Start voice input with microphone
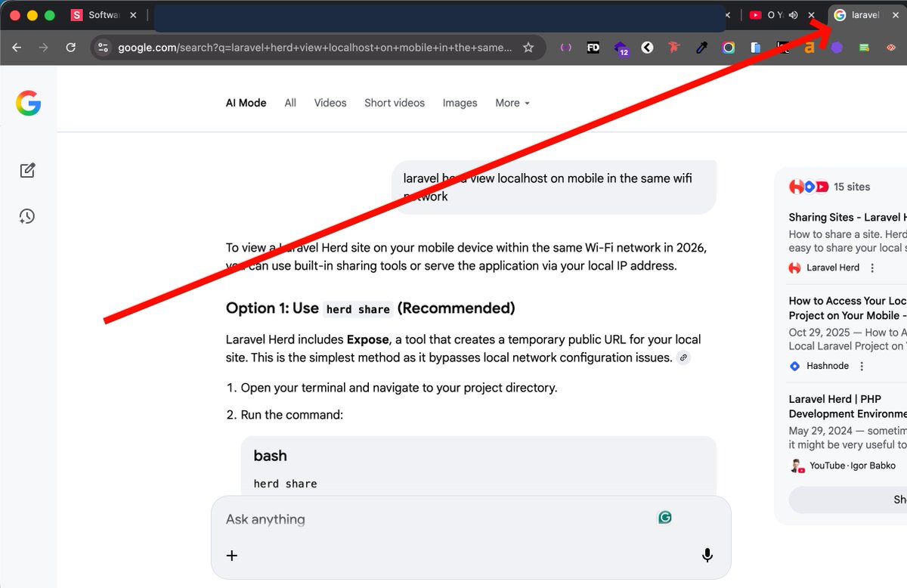 coord(707,556)
